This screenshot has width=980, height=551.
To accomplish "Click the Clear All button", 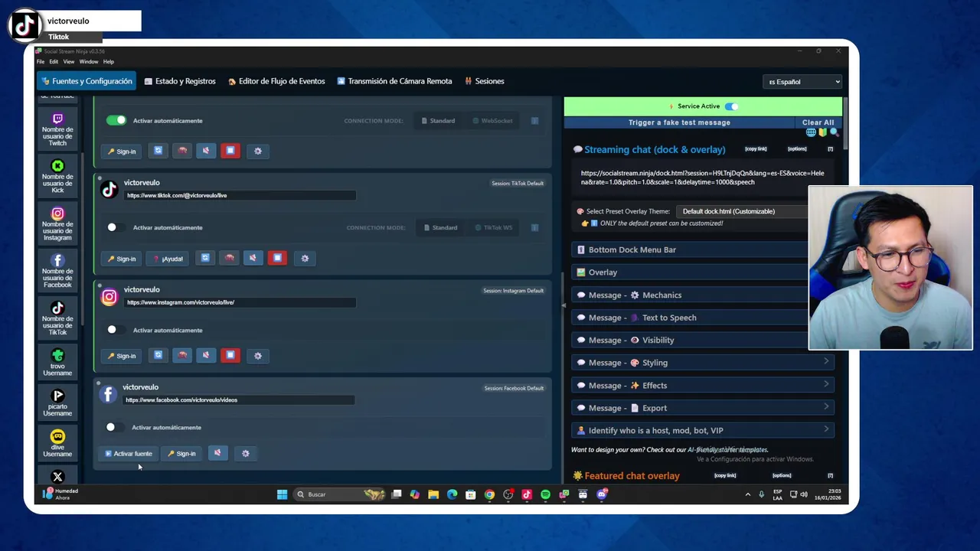I will 818,122.
